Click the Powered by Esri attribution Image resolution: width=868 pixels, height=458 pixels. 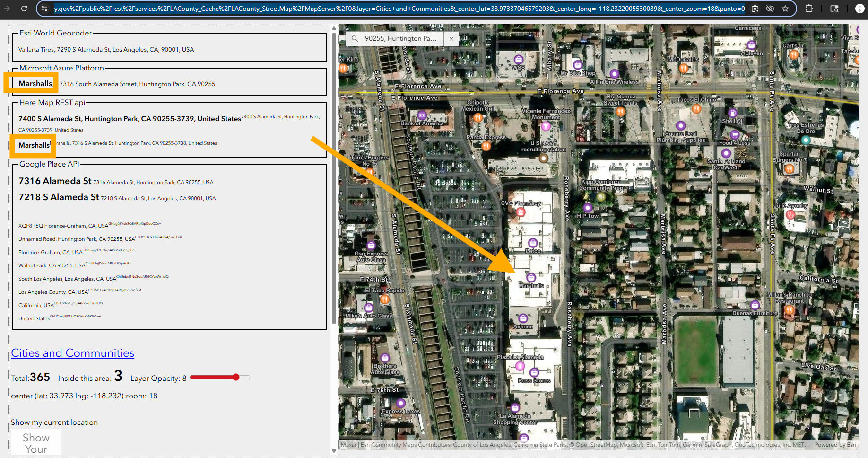pos(835,445)
